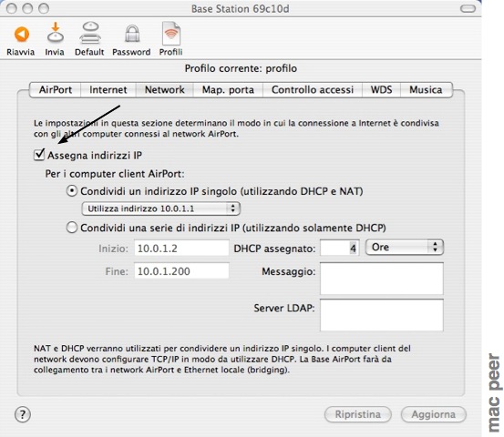
Task: Click the Messaggio text field
Action: [x=382, y=279]
